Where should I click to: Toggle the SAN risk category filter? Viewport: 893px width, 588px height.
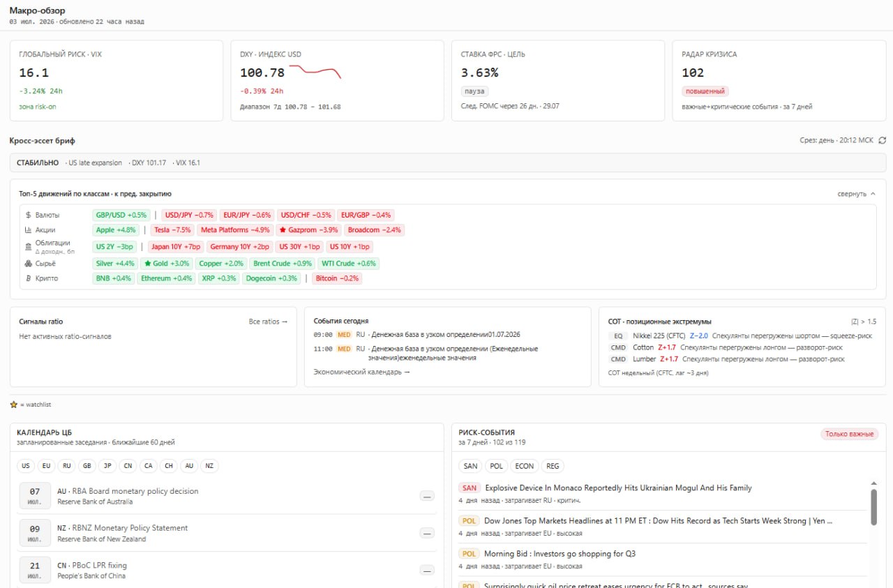(x=471, y=466)
